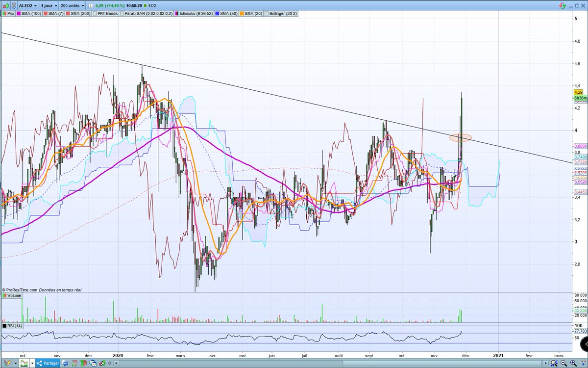Toggle the SMA (200) indicator chip
The height and width of the screenshot is (368, 588).
78,14
